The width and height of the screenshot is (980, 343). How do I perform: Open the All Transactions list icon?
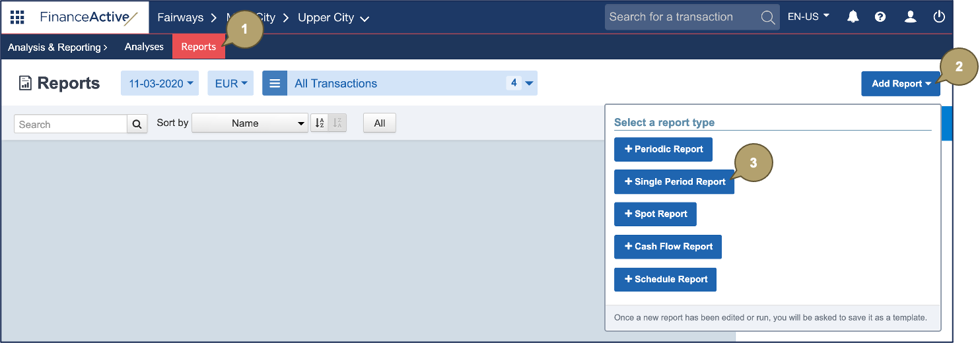pos(275,84)
